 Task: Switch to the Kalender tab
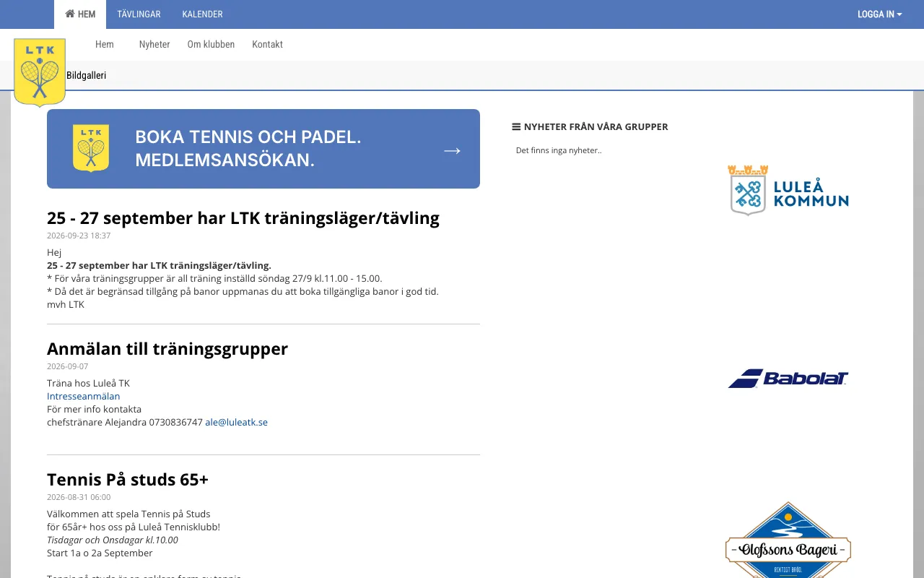(202, 14)
